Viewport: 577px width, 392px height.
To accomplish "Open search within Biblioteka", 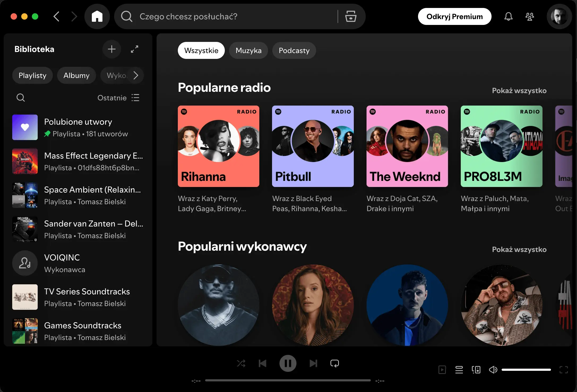I will point(21,97).
